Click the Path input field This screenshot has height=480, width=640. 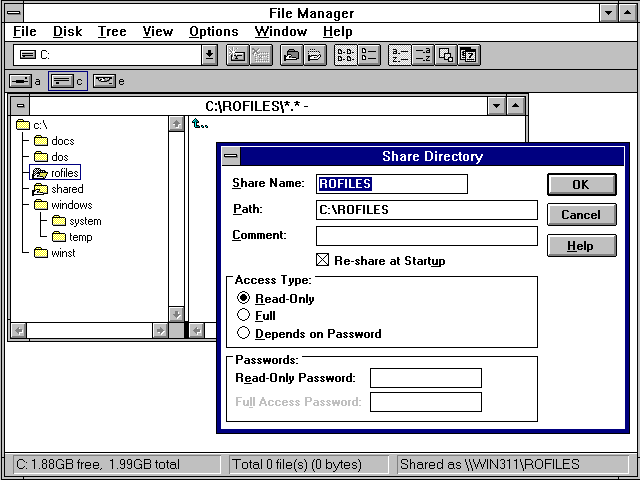427,210
